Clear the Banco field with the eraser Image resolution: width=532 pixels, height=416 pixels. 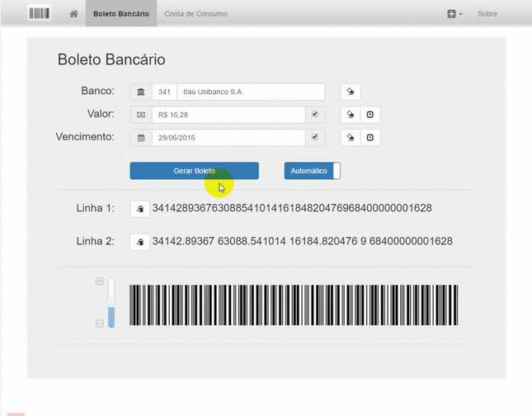[351, 92]
